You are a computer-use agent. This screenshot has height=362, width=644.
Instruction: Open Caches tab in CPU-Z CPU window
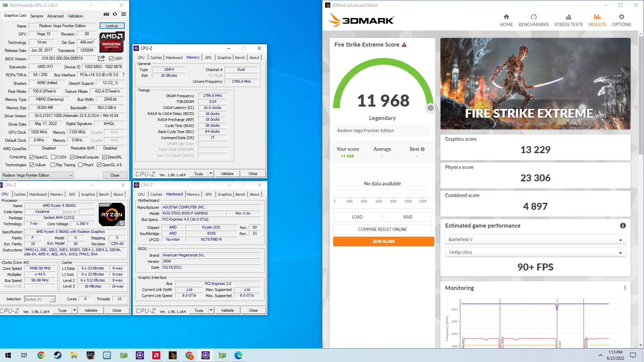click(20, 194)
